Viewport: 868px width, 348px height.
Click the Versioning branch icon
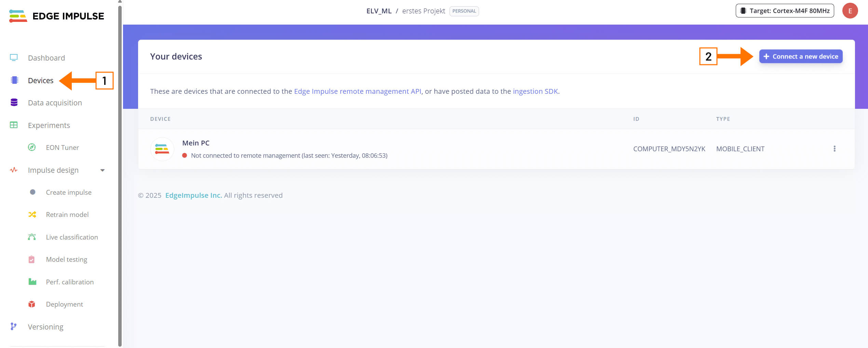coord(13,326)
